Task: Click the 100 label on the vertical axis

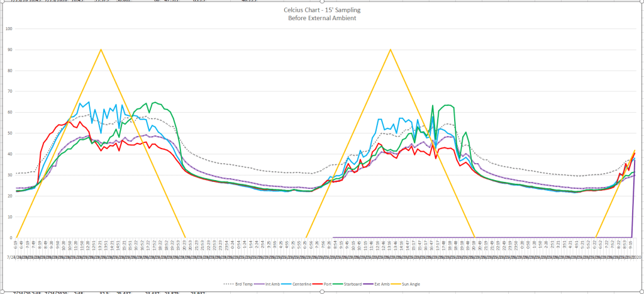Action: (x=9, y=28)
